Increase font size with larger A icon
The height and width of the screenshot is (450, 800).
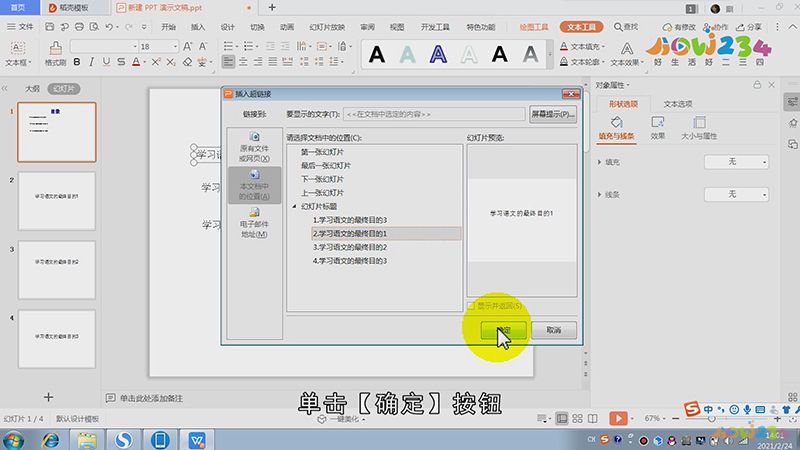[188, 46]
